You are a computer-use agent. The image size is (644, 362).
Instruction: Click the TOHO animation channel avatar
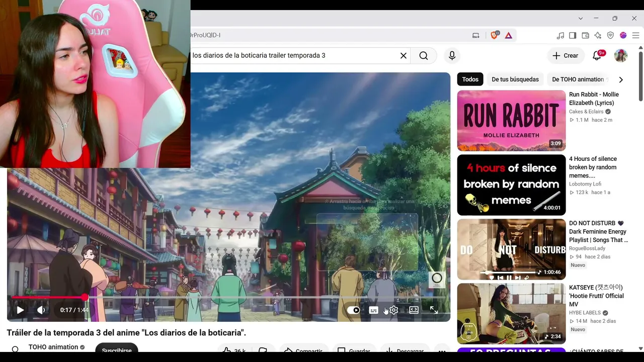point(15,349)
